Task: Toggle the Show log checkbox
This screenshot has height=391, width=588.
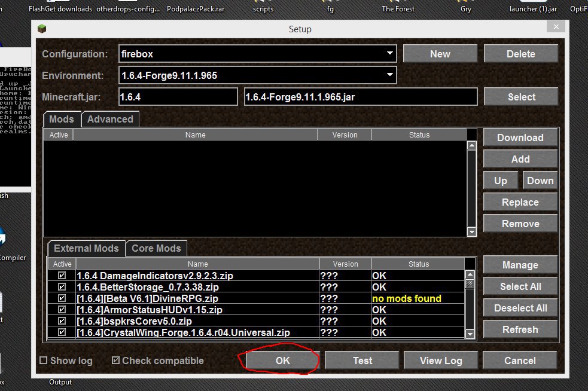Action: point(44,361)
